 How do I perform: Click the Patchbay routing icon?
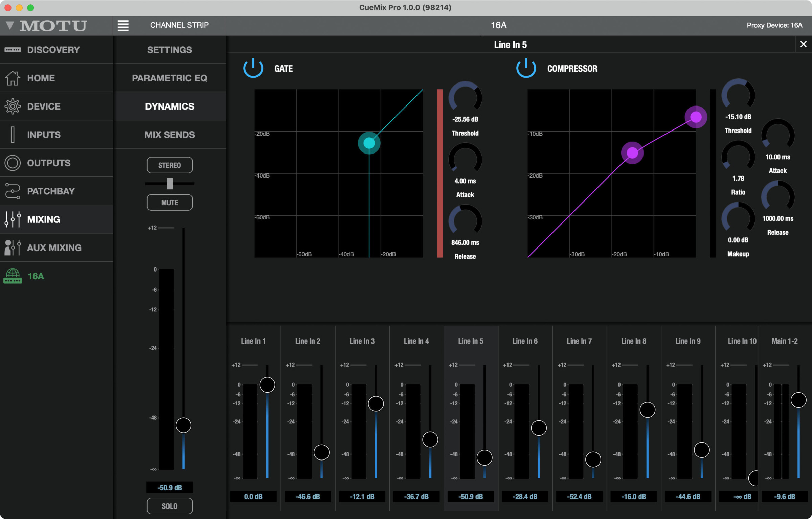point(13,191)
